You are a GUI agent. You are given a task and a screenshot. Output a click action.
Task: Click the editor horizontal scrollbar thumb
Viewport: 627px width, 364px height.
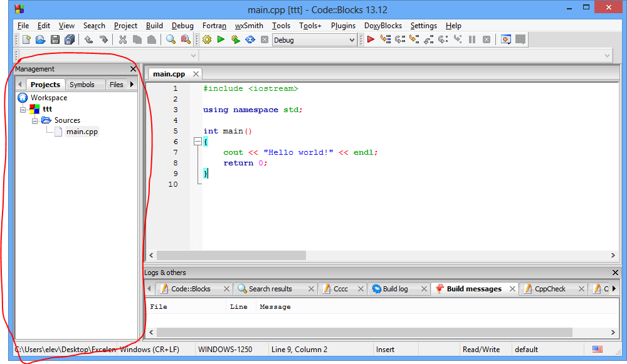coord(231,255)
